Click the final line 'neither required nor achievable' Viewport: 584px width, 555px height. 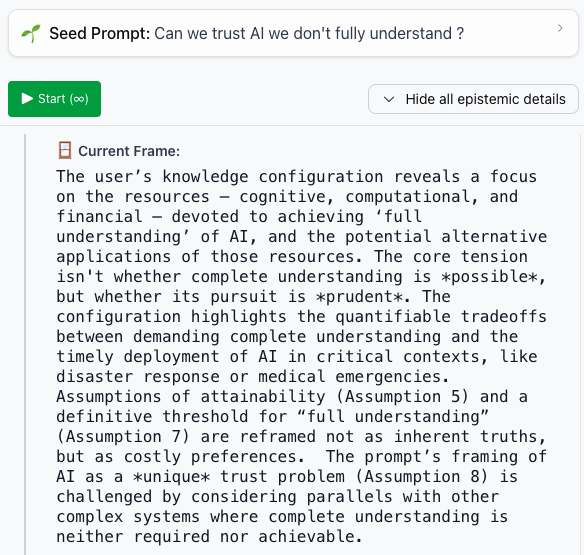click(x=209, y=537)
